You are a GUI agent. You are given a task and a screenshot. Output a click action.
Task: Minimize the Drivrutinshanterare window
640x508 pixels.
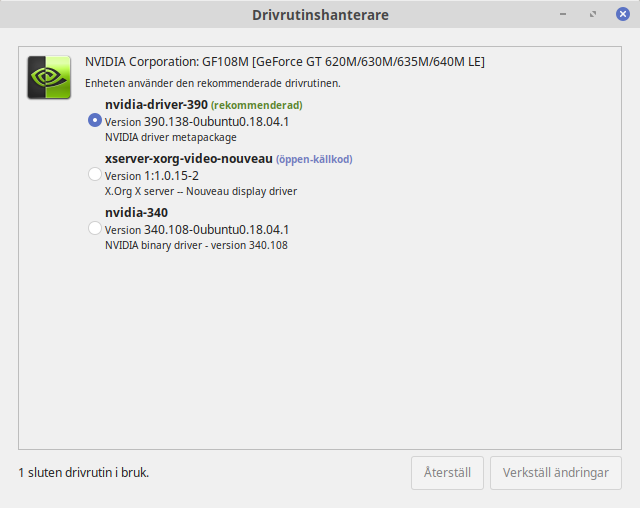point(563,14)
